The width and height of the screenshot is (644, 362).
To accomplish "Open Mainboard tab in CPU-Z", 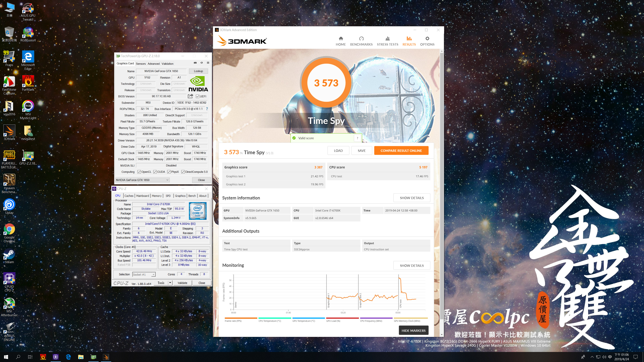I will pos(143,196).
